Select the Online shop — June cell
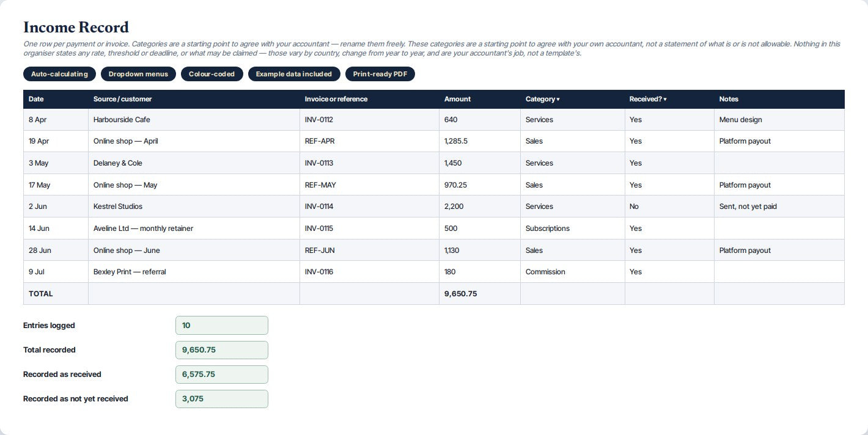Image resolution: width=868 pixels, height=435 pixels. (x=194, y=250)
